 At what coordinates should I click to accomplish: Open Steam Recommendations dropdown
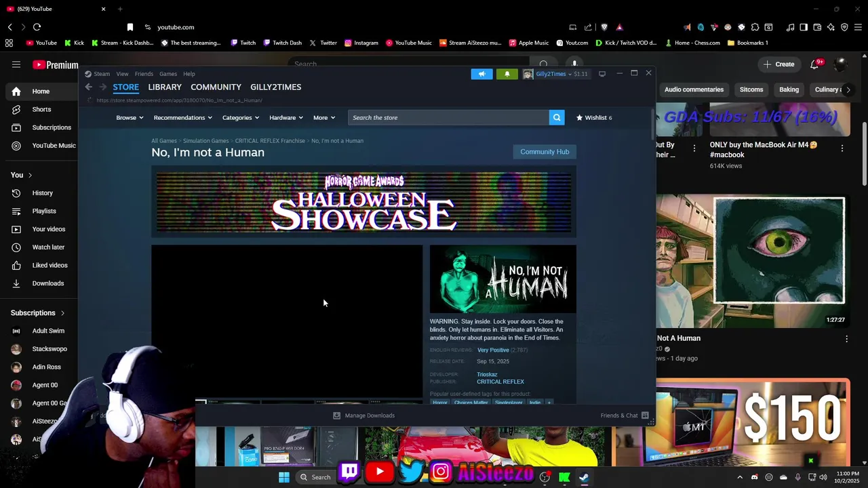pos(183,117)
